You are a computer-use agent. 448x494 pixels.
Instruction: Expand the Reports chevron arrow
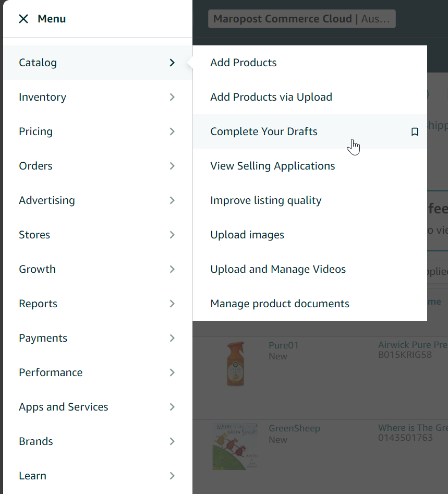click(172, 304)
